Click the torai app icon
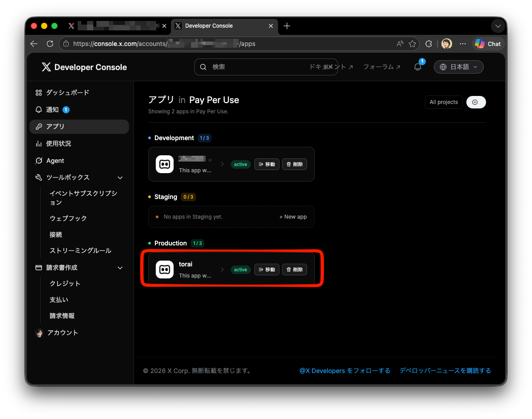 point(165,270)
